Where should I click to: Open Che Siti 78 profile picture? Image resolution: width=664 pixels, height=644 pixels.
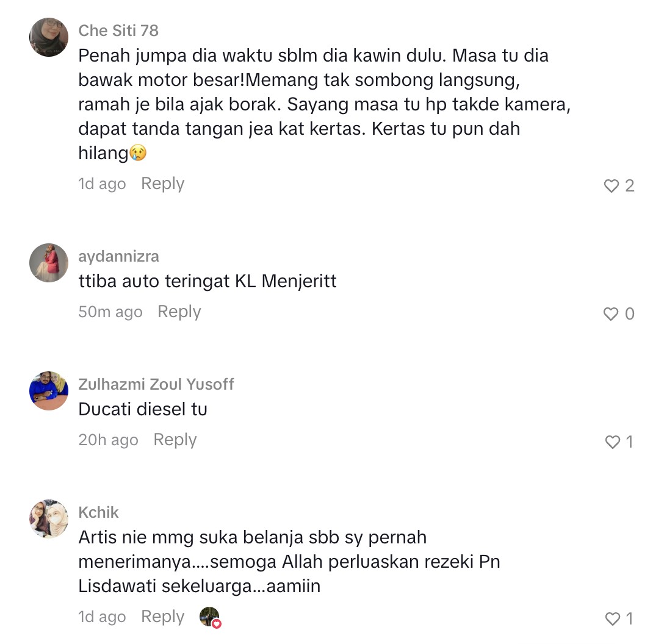click(49, 37)
